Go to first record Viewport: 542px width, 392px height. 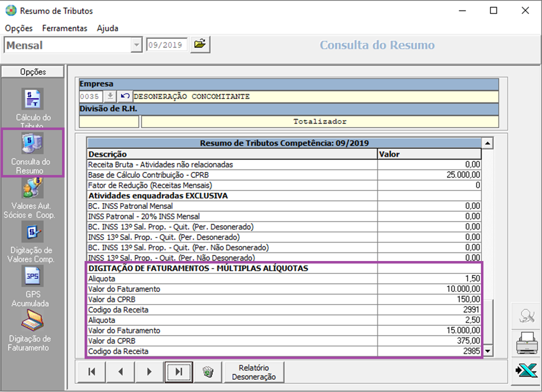pos(92,371)
